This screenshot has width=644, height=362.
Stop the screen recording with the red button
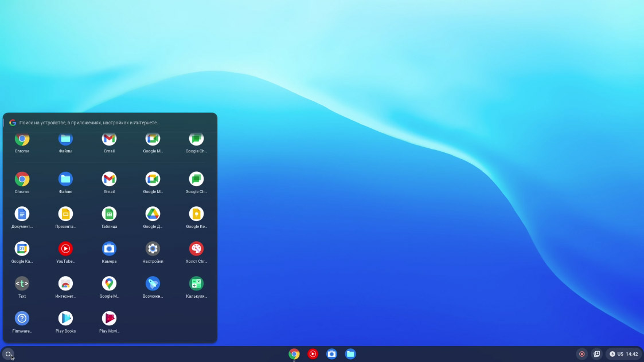(582, 354)
